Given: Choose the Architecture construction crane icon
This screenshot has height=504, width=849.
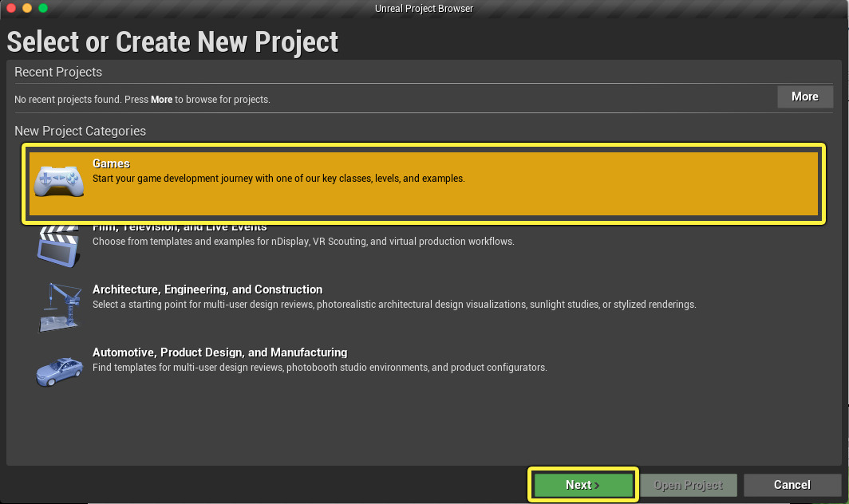Looking at the screenshot, I should pyautogui.click(x=59, y=306).
